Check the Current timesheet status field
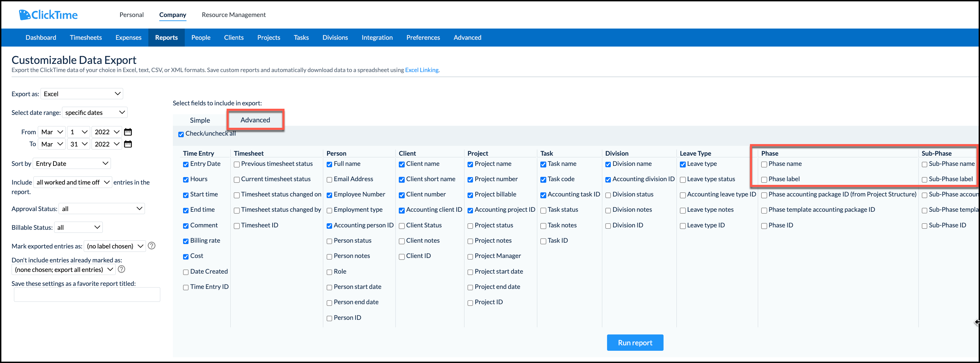Viewport: 980px width, 363px height. click(x=236, y=180)
